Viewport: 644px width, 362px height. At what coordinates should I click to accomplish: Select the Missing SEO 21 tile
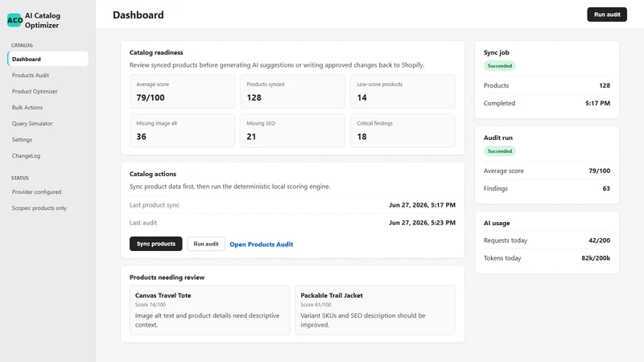(x=292, y=130)
